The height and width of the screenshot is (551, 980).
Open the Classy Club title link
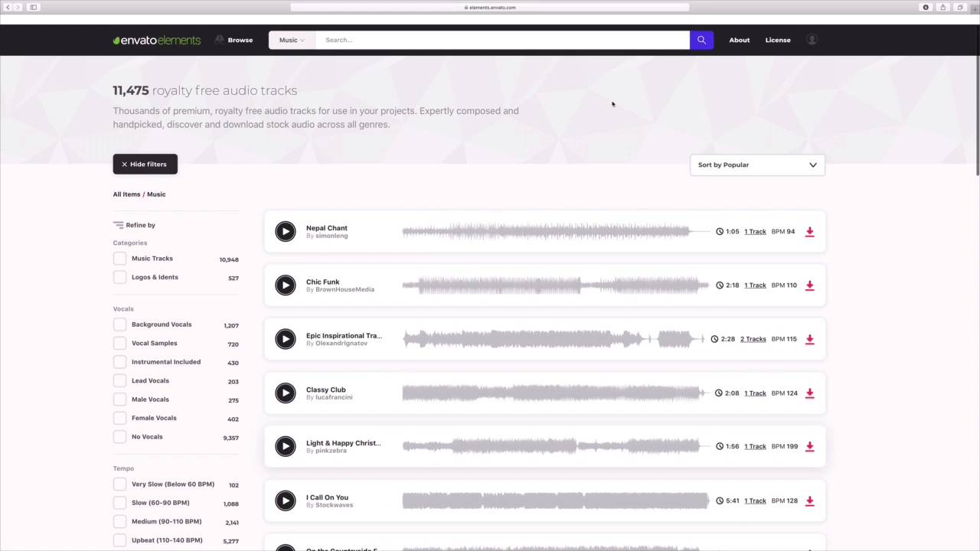coord(326,390)
